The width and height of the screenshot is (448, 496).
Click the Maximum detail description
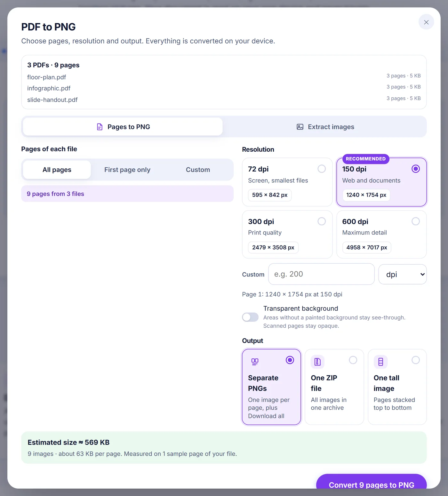[x=364, y=233]
